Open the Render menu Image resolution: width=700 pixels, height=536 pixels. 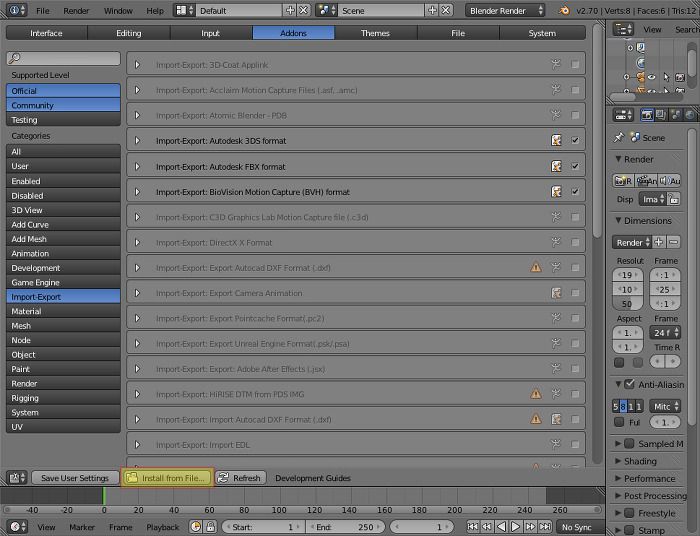[76, 10]
